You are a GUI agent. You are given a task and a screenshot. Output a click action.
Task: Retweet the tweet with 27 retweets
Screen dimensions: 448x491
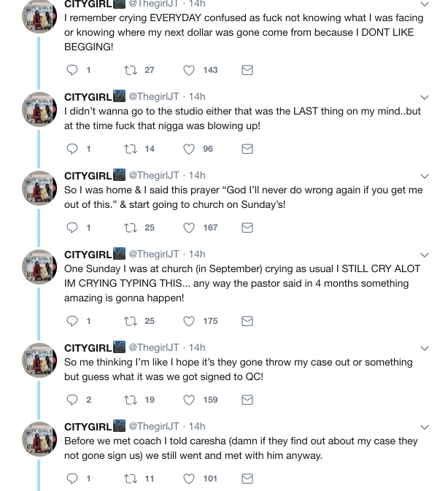[132, 70]
